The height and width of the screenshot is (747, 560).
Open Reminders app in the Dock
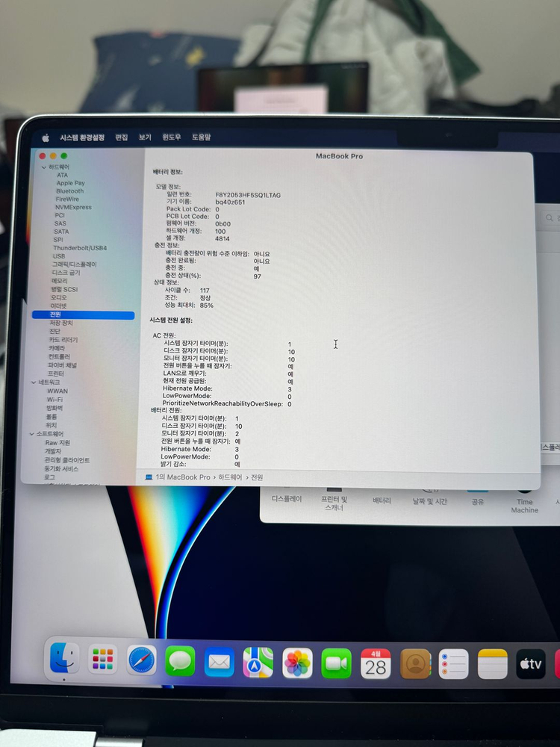coord(453,663)
